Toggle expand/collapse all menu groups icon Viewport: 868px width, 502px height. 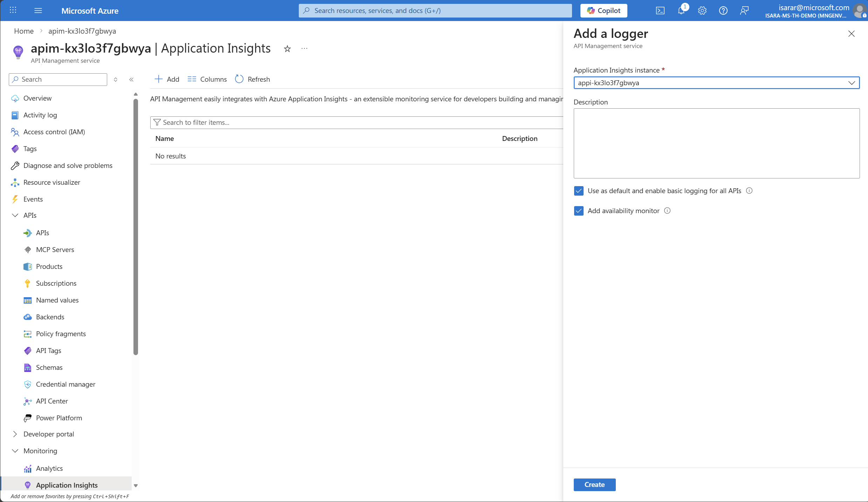[x=116, y=80]
